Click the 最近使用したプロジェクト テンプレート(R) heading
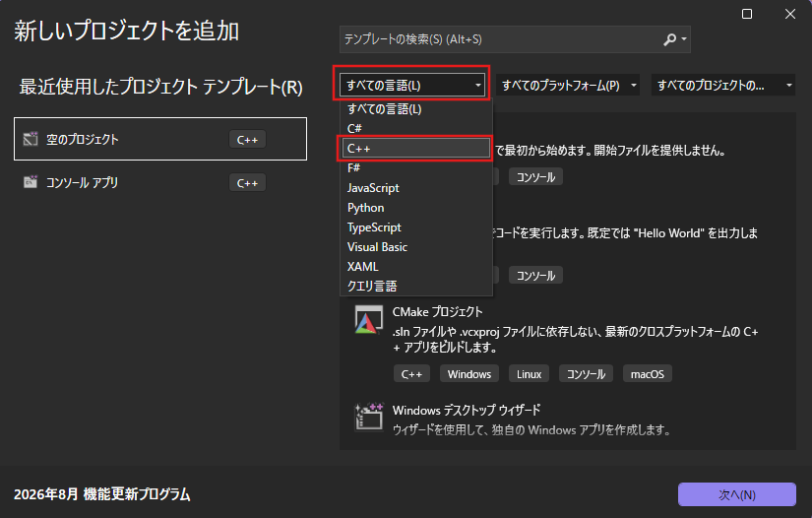This screenshot has height=518, width=812. [x=161, y=87]
